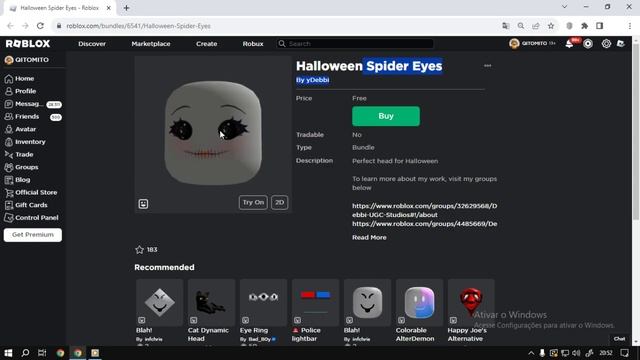Click the green Buy button
The width and height of the screenshot is (640, 360).
point(386,116)
